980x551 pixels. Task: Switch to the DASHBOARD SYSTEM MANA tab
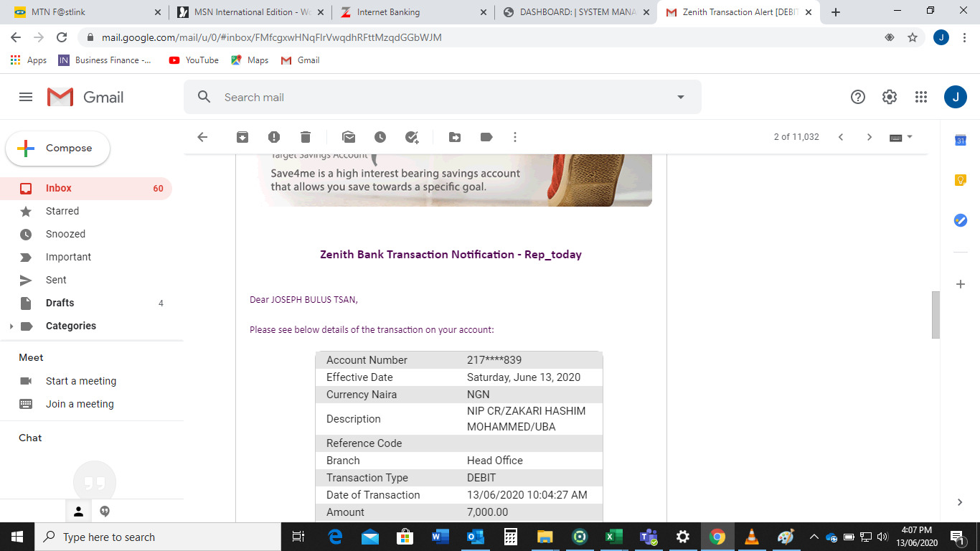(576, 12)
